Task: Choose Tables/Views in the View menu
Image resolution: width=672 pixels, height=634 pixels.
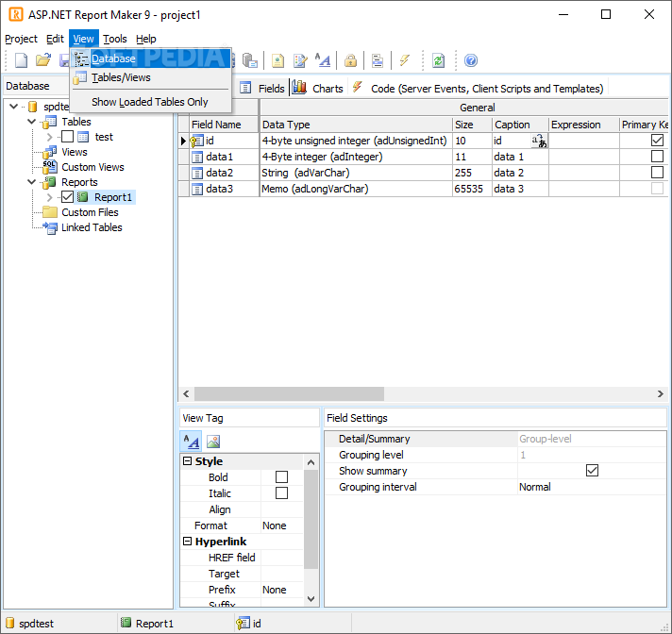Action: [x=151, y=77]
